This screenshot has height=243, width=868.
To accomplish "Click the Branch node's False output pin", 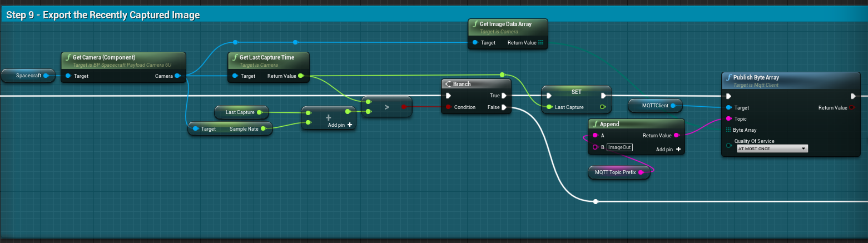I will tap(504, 107).
